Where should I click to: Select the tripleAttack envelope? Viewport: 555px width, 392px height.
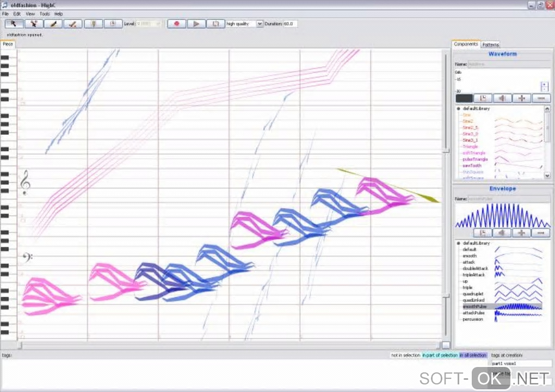click(x=473, y=275)
